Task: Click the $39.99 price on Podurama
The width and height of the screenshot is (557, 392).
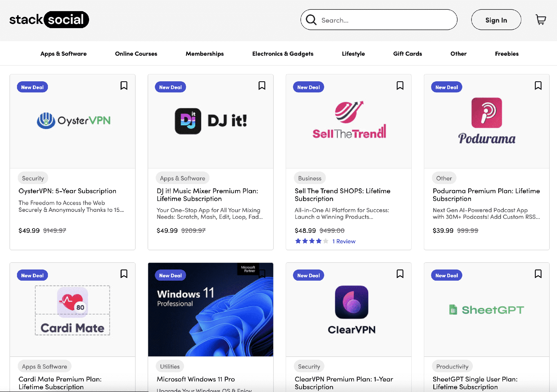Action: [443, 231]
